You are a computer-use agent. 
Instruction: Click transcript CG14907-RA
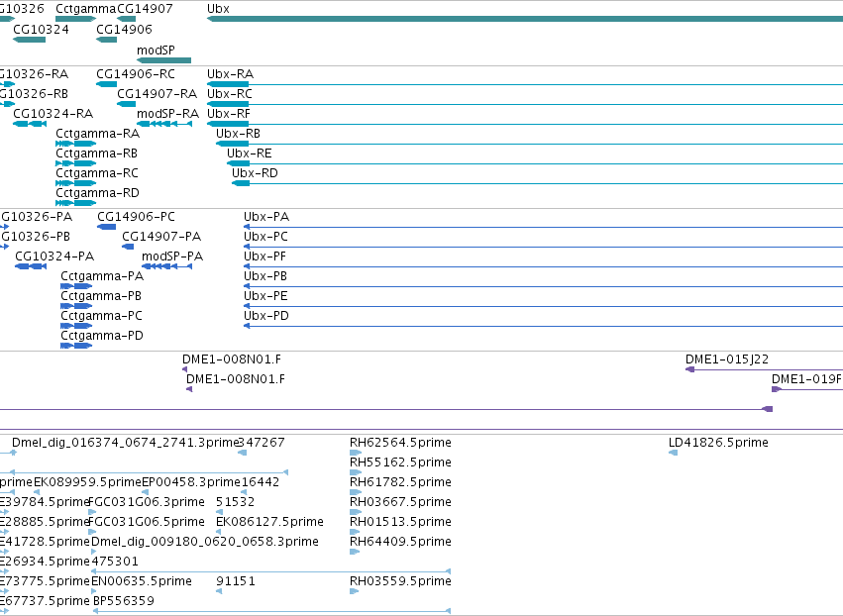click(x=157, y=93)
